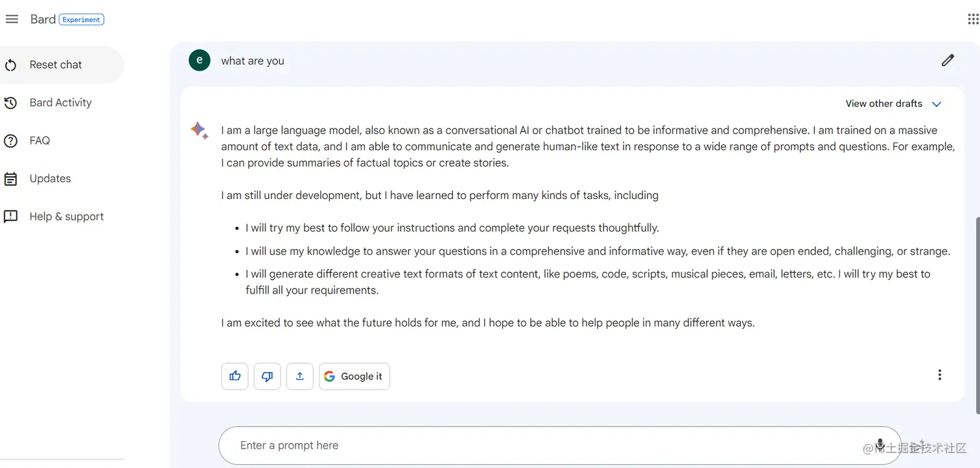Open Updates in the sidebar
This screenshot has height=468, width=980.
click(x=50, y=178)
